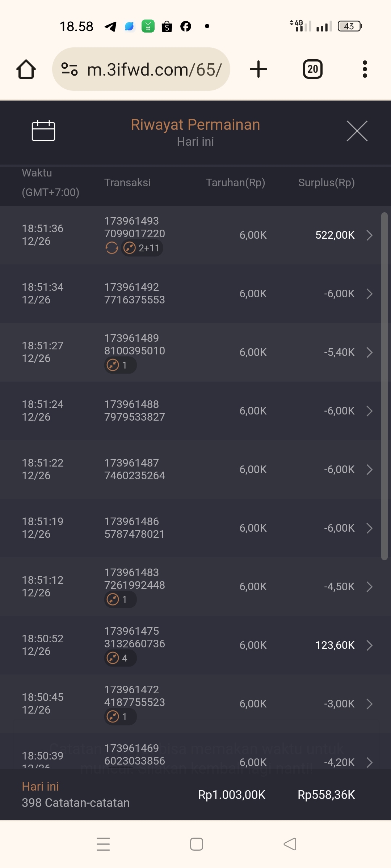Click the m.3ifwd.com address bar
Screen dimensions: 391x868
[154, 69]
